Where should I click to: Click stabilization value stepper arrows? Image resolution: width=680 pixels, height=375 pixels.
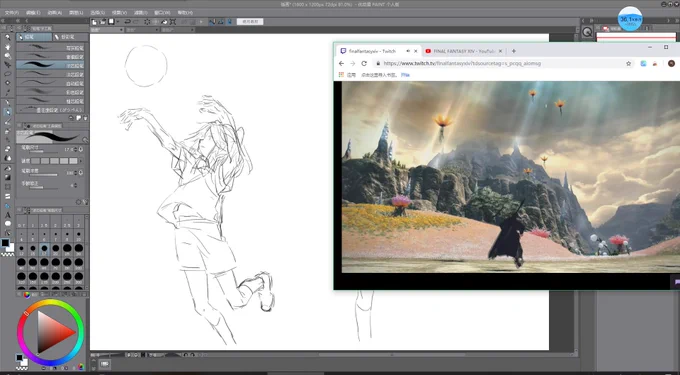75,185
